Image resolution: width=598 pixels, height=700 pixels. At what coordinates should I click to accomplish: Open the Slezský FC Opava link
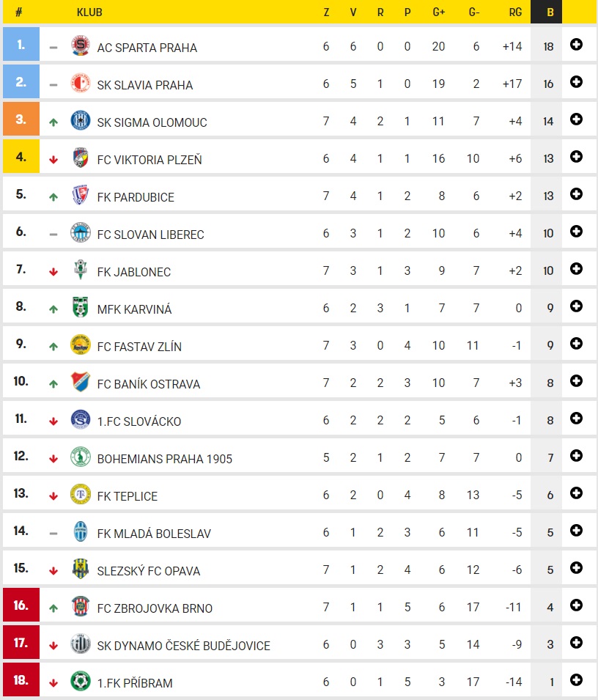(148, 571)
